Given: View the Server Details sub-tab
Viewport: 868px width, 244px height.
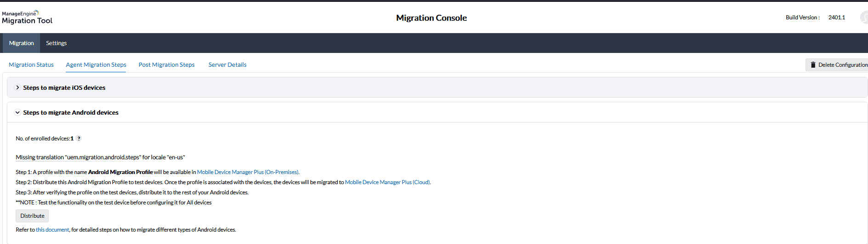Looking at the screenshot, I should click(227, 65).
